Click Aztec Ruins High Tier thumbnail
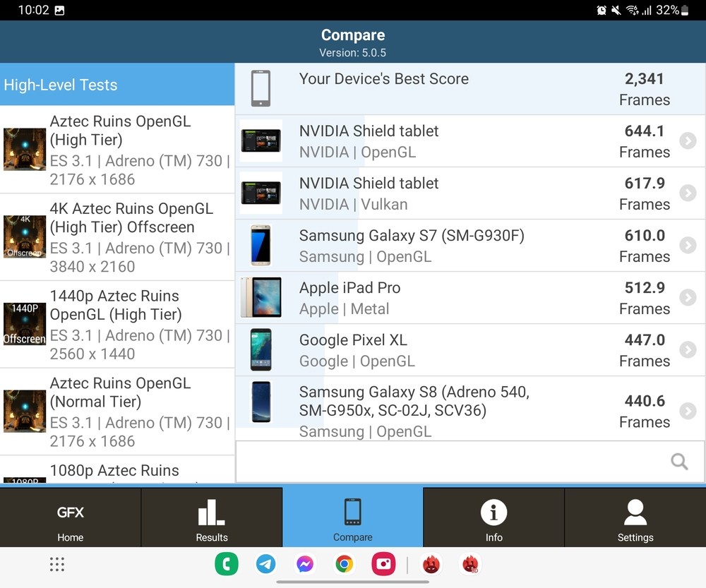 click(x=25, y=150)
